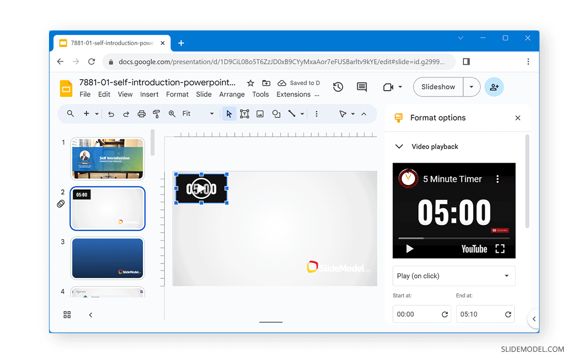Click the move to folder icon

pyautogui.click(x=266, y=83)
